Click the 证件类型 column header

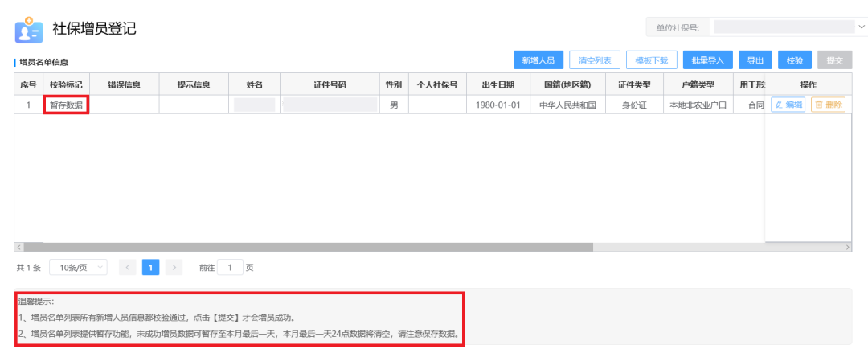[x=634, y=84]
